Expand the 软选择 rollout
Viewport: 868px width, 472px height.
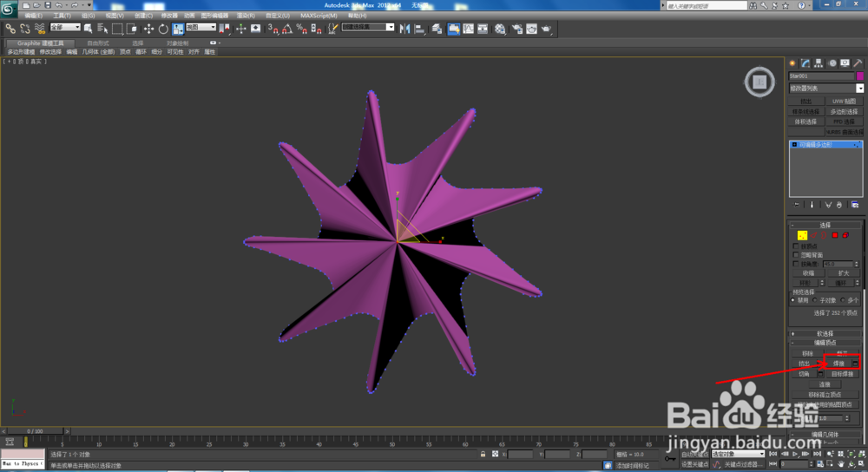point(825,334)
